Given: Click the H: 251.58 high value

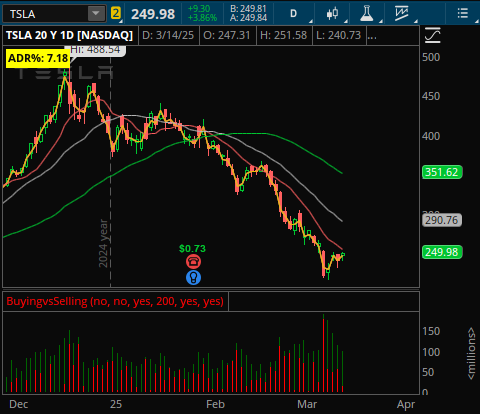Looking at the screenshot, I should (284, 35).
